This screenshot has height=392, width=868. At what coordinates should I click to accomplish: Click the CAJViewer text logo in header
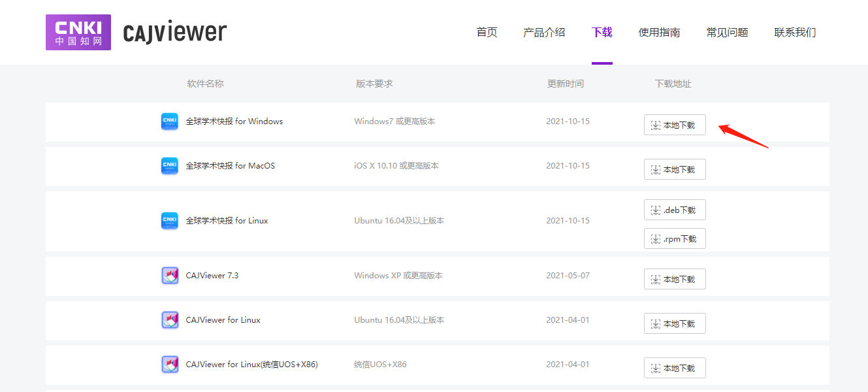(175, 33)
